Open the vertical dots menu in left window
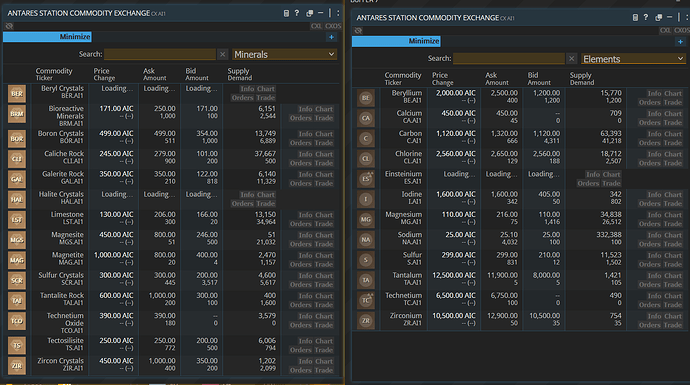Image resolution: width=690 pixels, height=385 pixels. point(338,13)
